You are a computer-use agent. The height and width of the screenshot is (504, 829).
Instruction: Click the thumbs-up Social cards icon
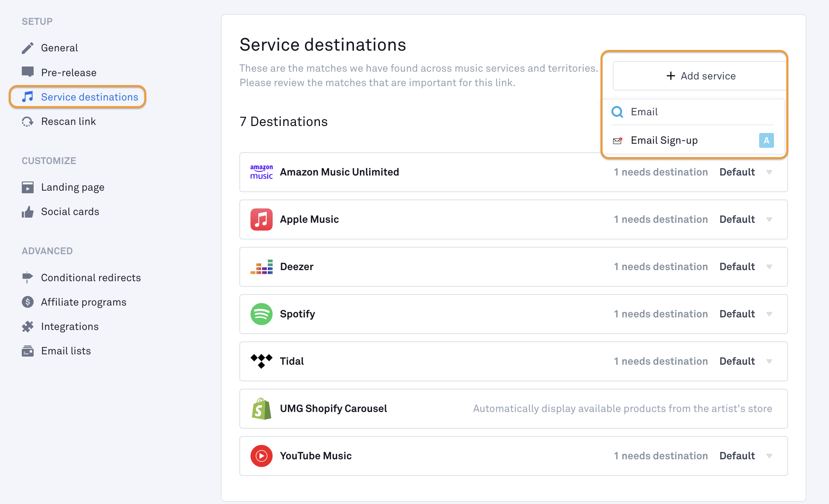click(x=28, y=212)
